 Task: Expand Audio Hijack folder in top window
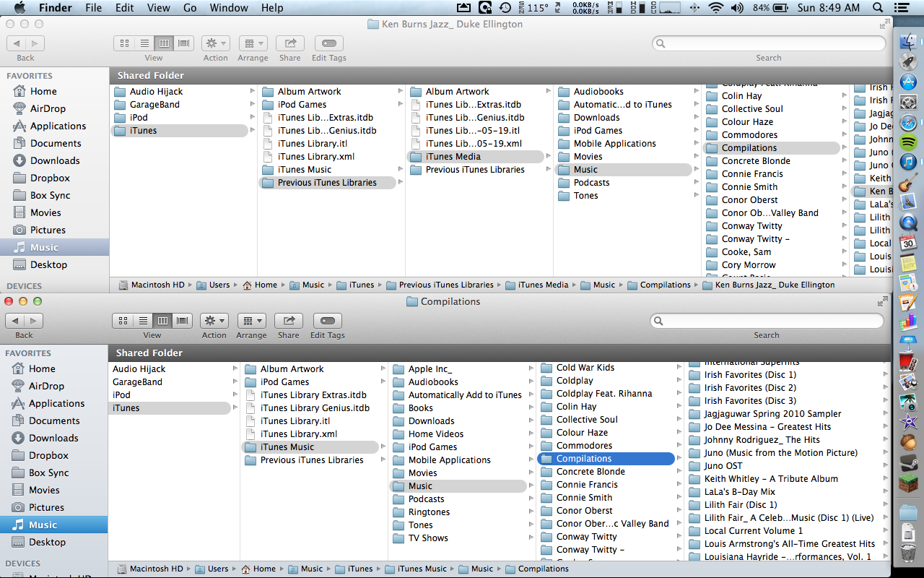click(x=253, y=92)
